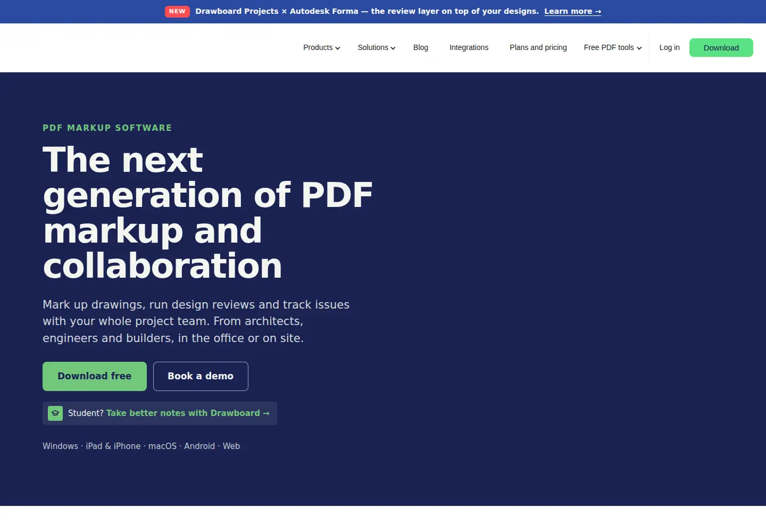View Plans and pricing
Screen dimensions: 766x532
(538, 47)
